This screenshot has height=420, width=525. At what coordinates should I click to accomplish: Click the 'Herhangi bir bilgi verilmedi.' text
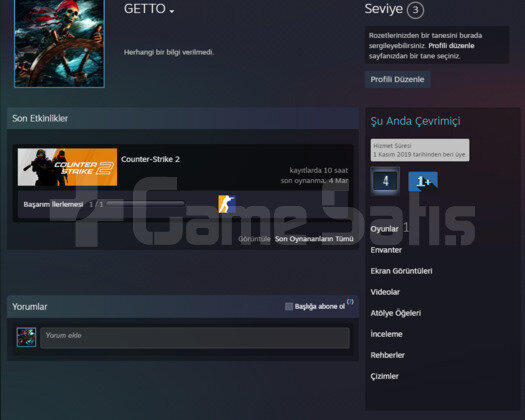point(169,52)
